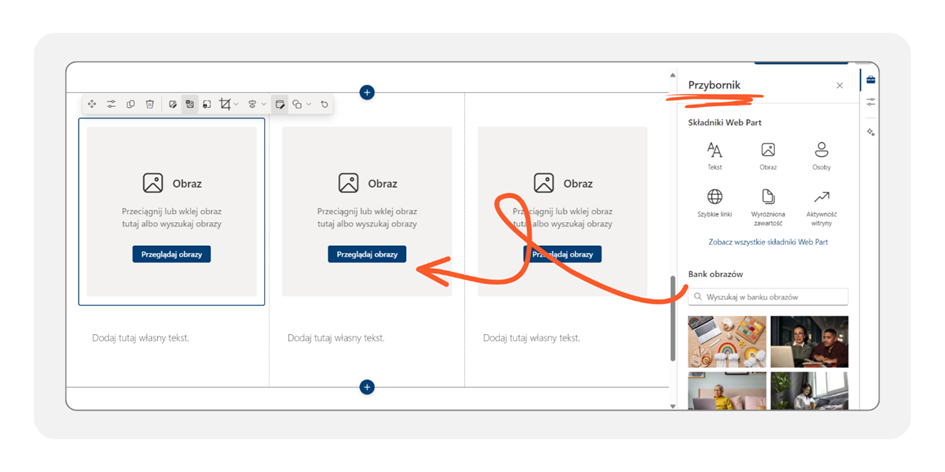This screenshot has width=945, height=472.
Task: Click the canvas vertical scrollbar thumb
Action: click(673, 318)
